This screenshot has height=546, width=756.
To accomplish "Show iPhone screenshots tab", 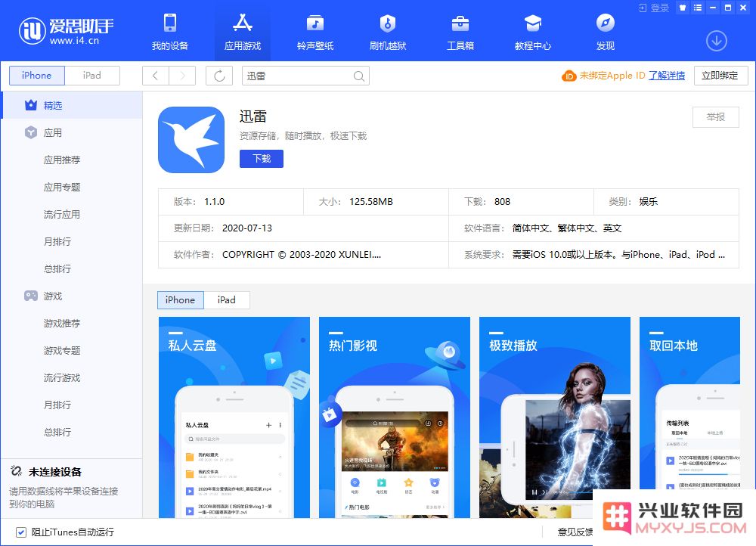I will tap(181, 300).
